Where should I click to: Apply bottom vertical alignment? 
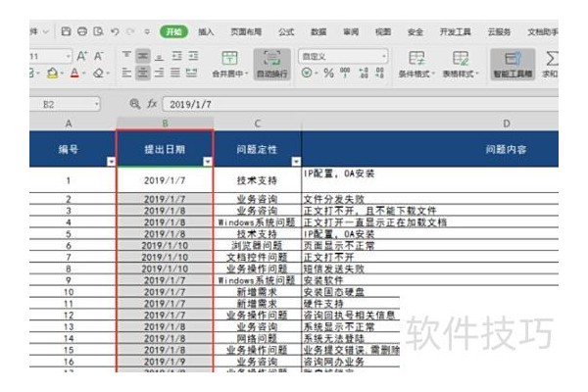click(x=159, y=57)
